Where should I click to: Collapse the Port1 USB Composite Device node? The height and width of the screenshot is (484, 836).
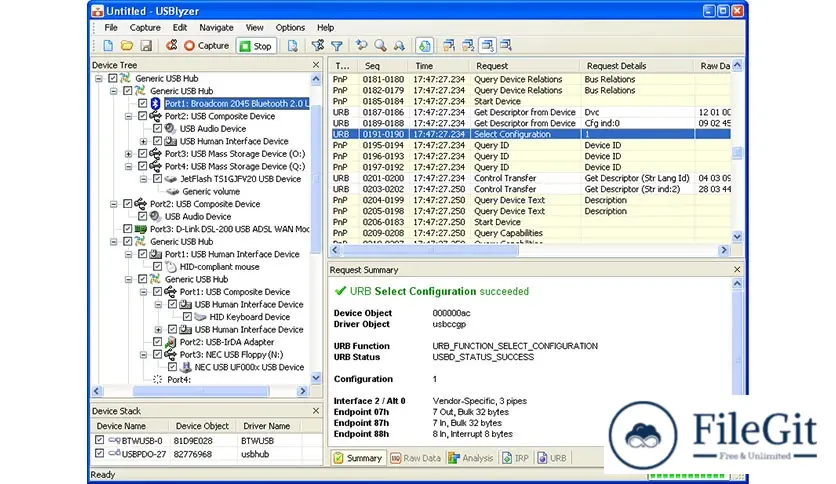[143, 292]
